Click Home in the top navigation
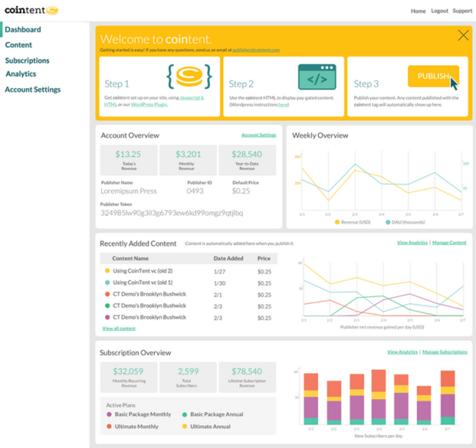Viewport: 476px width, 448px height. 418,11
